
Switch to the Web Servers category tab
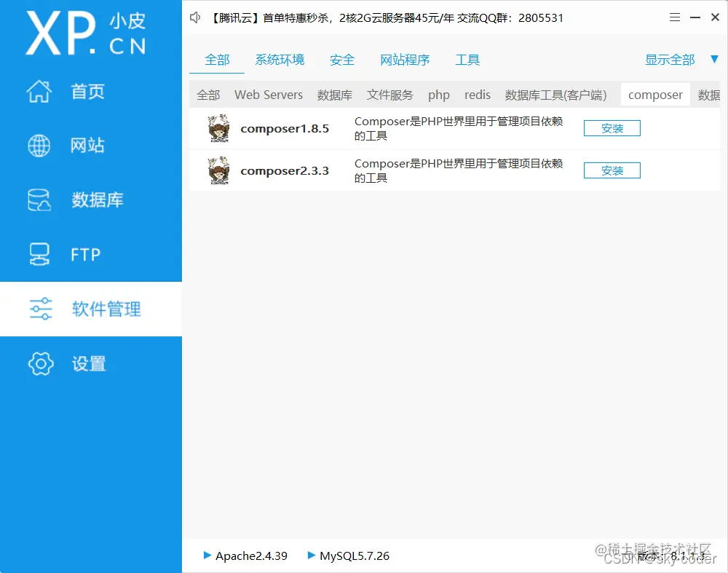coord(268,95)
